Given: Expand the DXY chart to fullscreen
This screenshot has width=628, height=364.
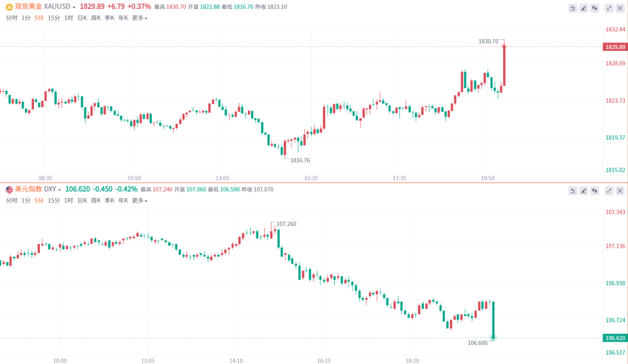Looking at the screenshot, I should 609,191.
